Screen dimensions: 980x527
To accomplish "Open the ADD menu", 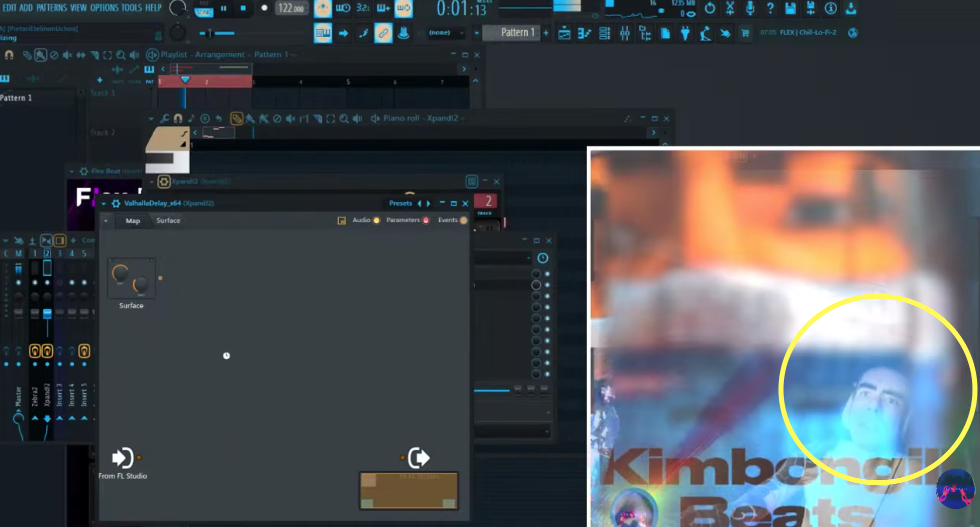I will coord(26,8).
